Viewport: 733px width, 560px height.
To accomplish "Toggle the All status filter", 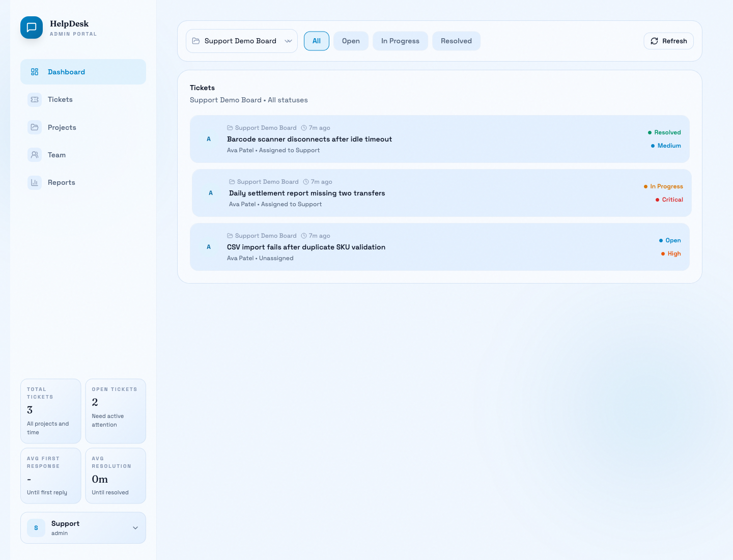I will click(317, 41).
